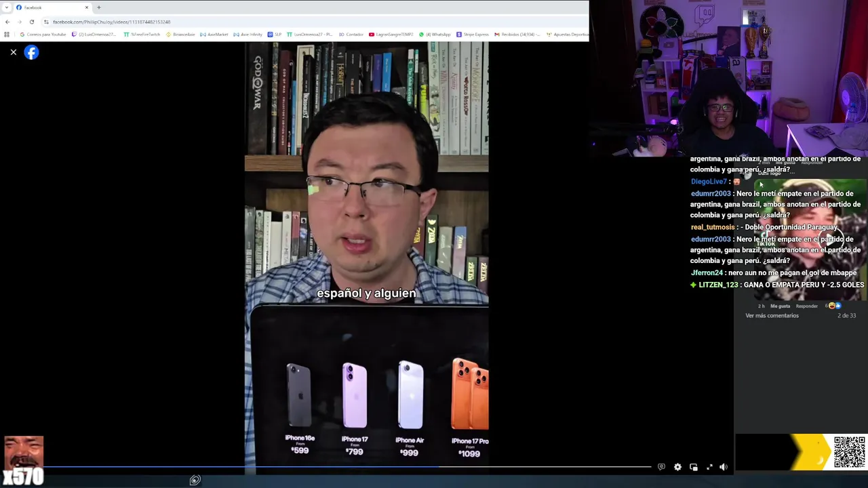Go forward in browser history
The width and height of the screenshot is (868, 488).
point(19,22)
